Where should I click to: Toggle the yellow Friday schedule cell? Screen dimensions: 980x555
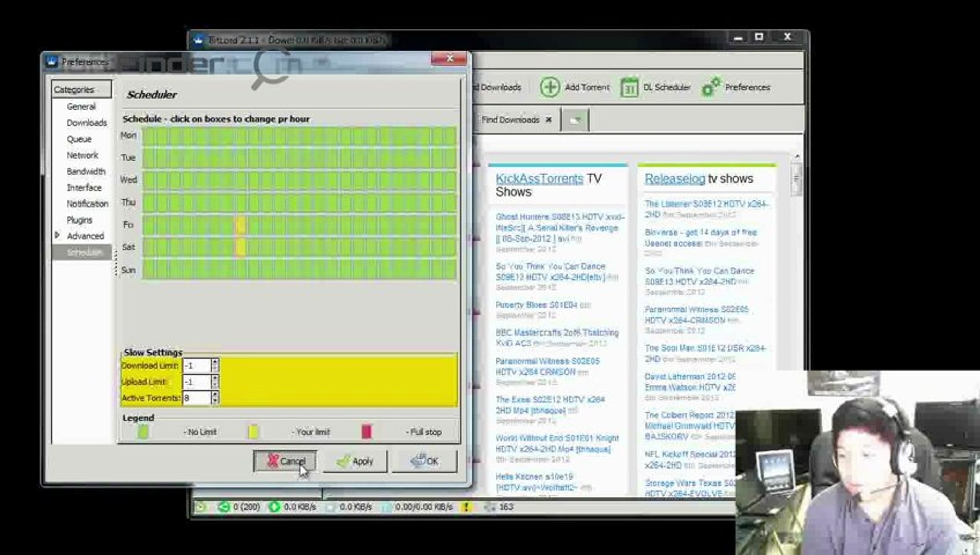(240, 225)
